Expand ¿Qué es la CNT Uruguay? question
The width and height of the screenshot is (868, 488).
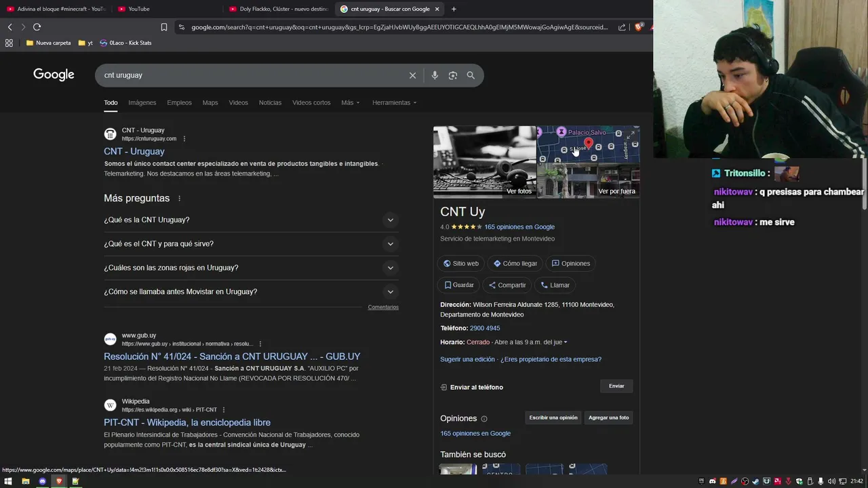pos(251,220)
